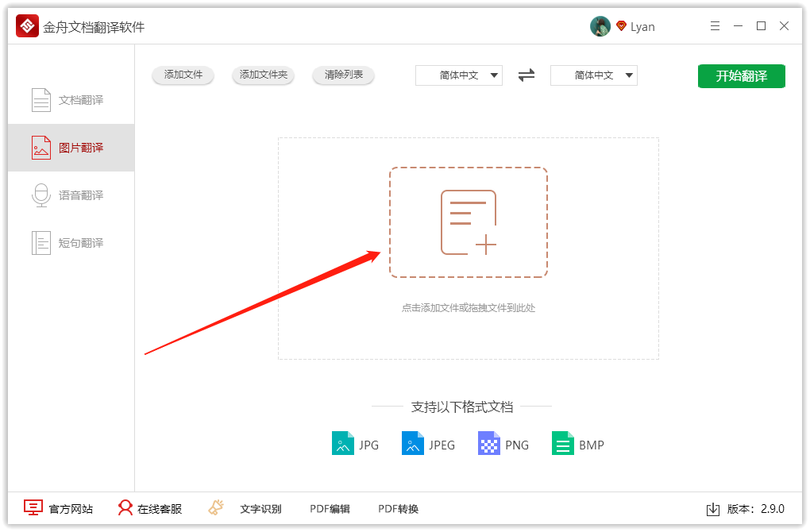The width and height of the screenshot is (810, 532).
Task: Click the version update download icon
Action: tap(713, 509)
